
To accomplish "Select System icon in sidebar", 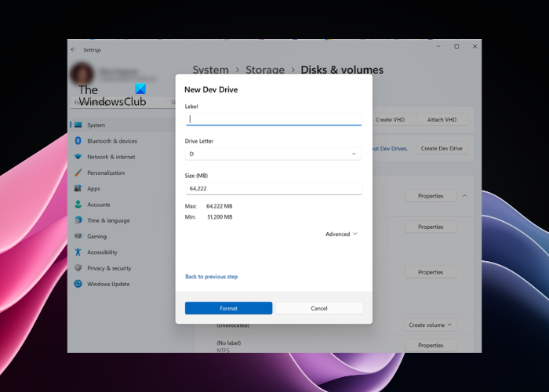I will tap(78, 125).
